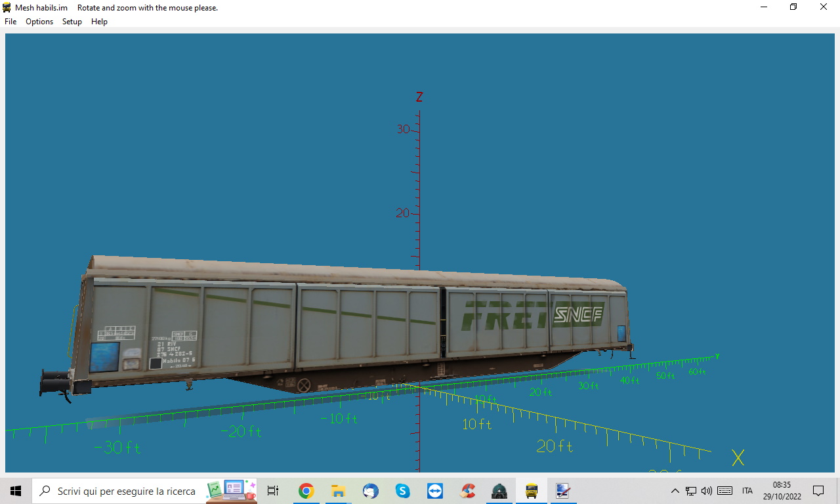The image size is (840, 504).
Task: Click the green -30 ft axis label
Action: tap(117, 448)
